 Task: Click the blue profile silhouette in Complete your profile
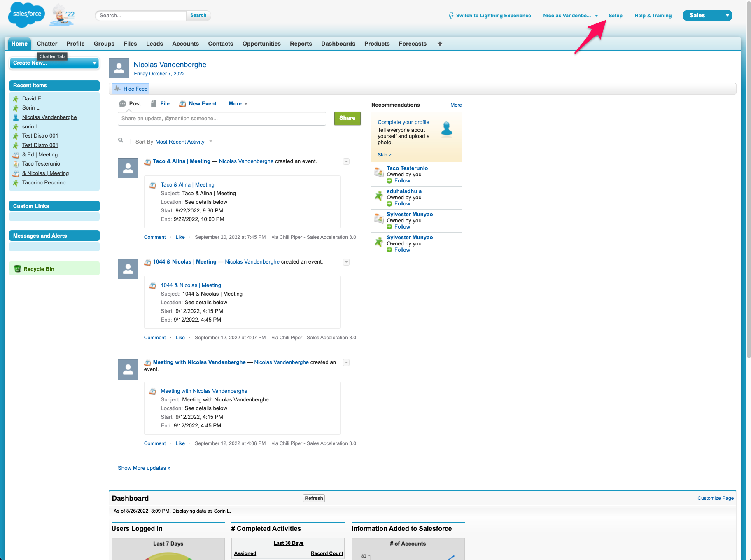447,129
